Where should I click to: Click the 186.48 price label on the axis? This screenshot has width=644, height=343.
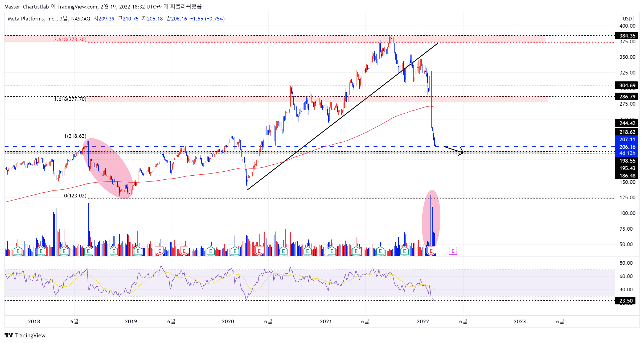click(x=627, y=176)
